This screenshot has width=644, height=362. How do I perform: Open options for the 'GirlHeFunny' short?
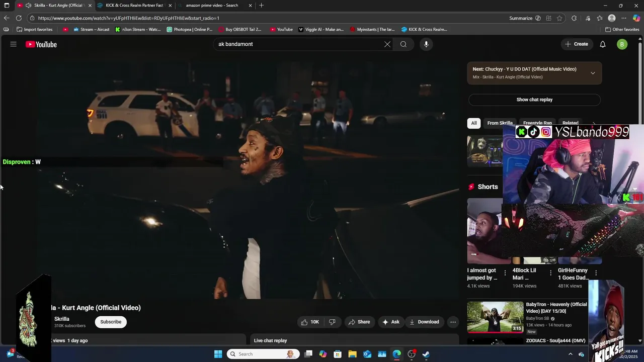596,273
